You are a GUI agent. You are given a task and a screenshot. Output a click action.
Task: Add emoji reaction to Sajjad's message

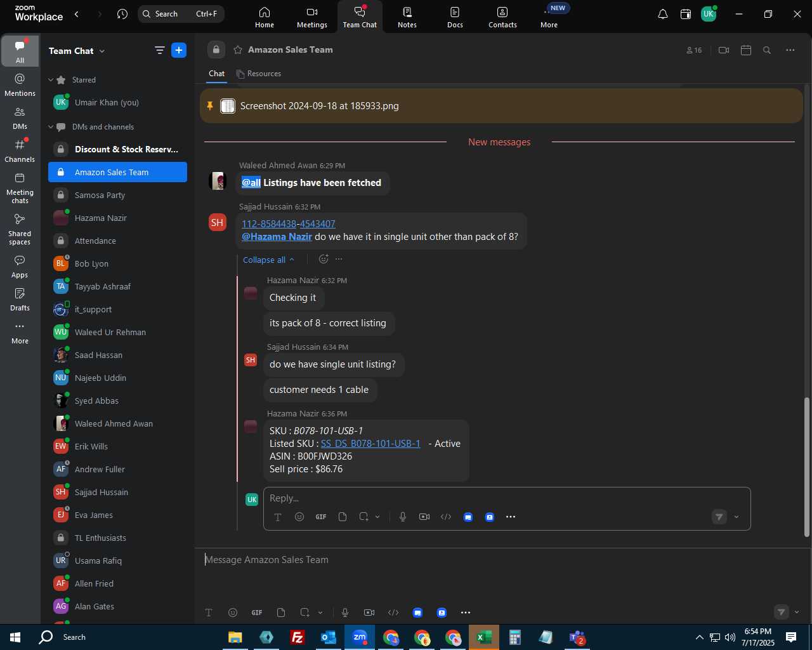324,259
